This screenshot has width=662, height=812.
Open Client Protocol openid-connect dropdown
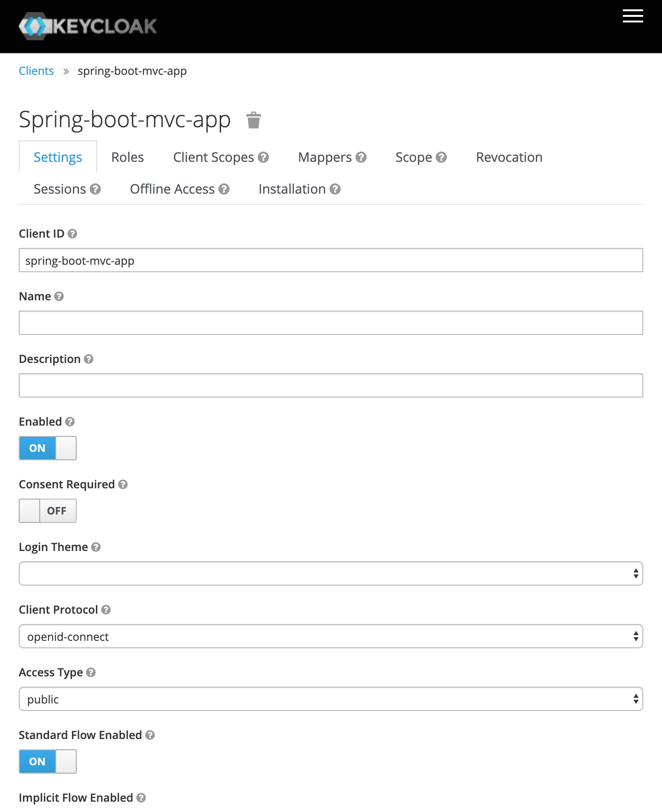point(331,636)
